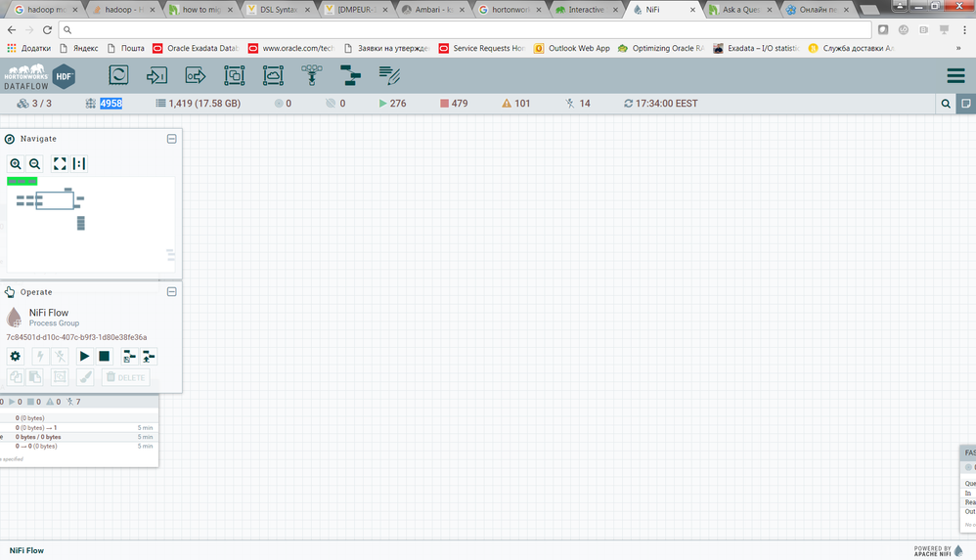Screen dimensions: 976x560
Task: Open process group configuration gear
Action: 16,357
